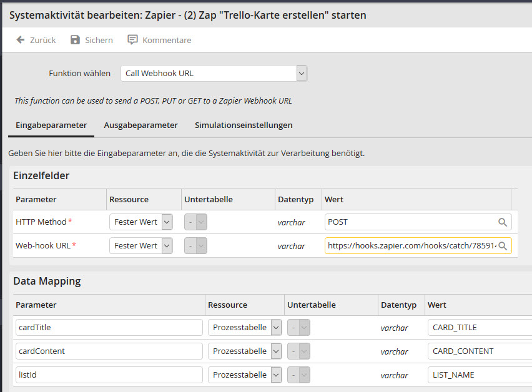The image size is (532, 392).
Task: Open the HTTP Method Fester Wert dropdown
Action: coord(165,222)
